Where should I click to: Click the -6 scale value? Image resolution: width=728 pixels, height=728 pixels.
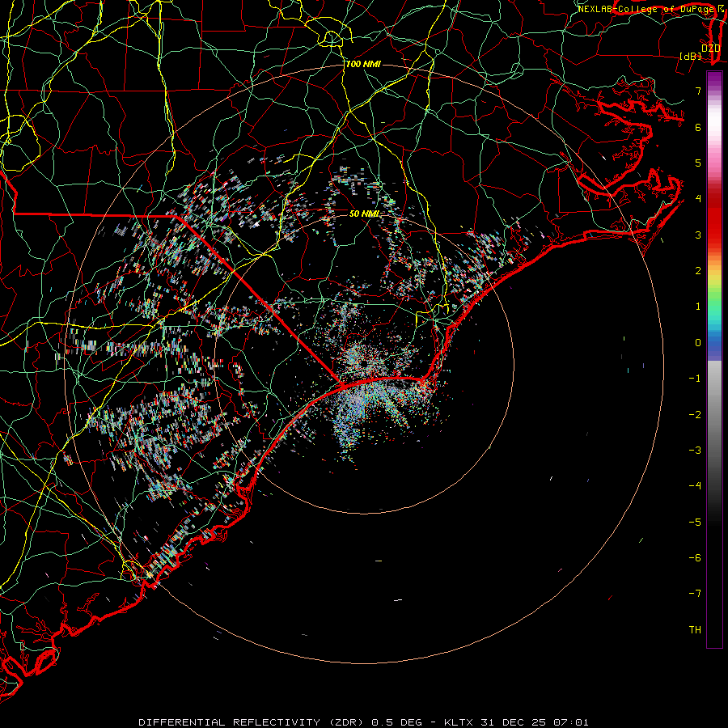(695, 558)
